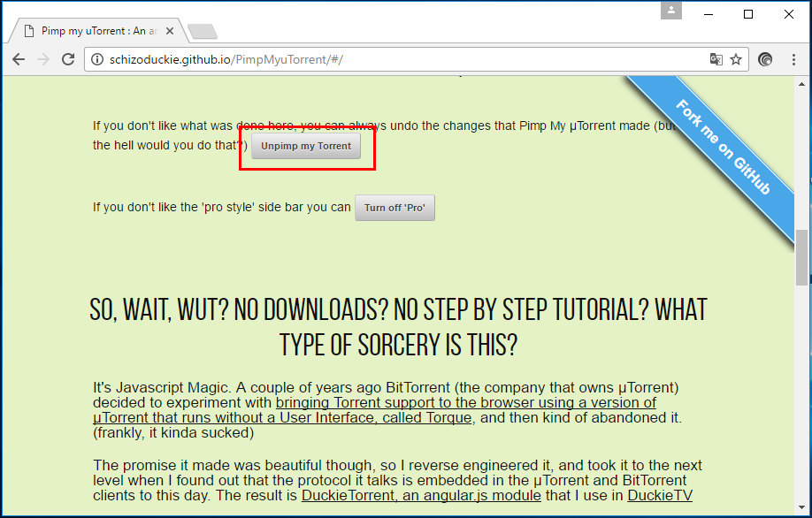Click the browser back arrow
The height and width of the screenshot is (518, 812).
[19, 59]
